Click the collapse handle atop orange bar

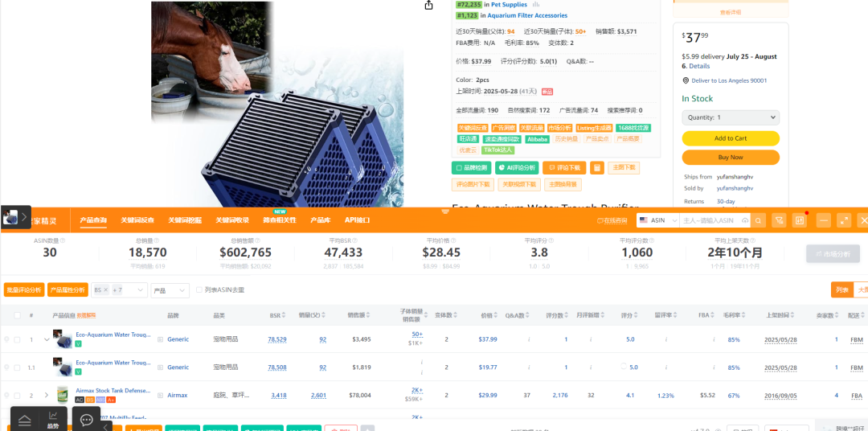pyautogui.click(x=445, y=211)
